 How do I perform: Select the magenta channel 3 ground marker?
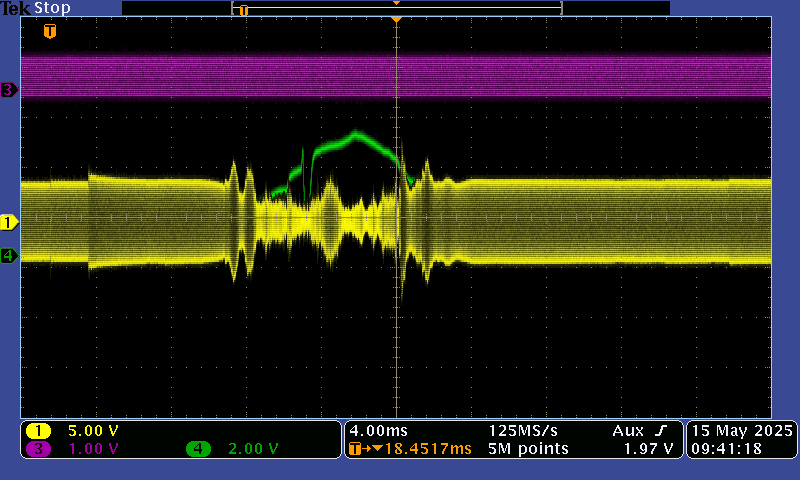point(9,90)
